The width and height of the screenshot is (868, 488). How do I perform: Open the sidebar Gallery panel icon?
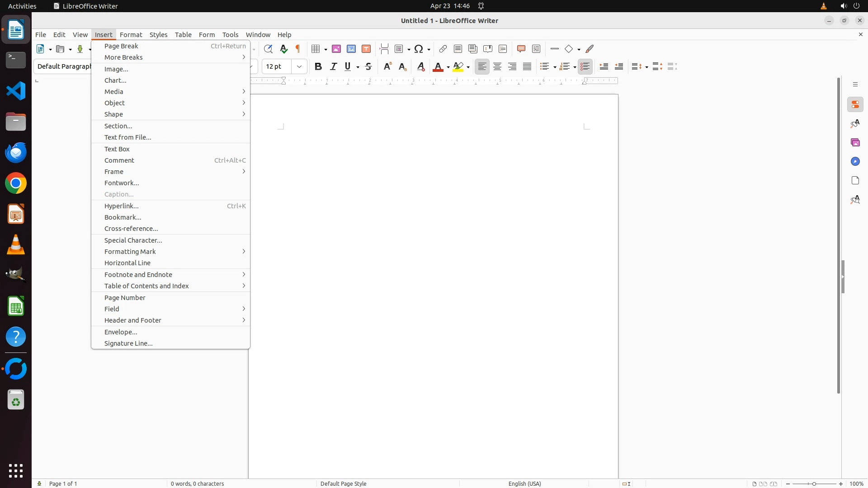855,143
